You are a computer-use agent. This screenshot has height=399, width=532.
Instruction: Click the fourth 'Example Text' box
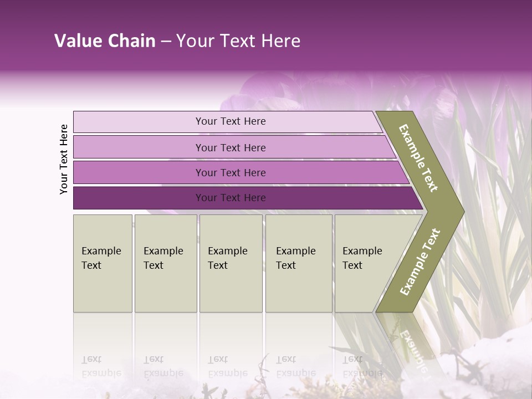click(299, 263)
